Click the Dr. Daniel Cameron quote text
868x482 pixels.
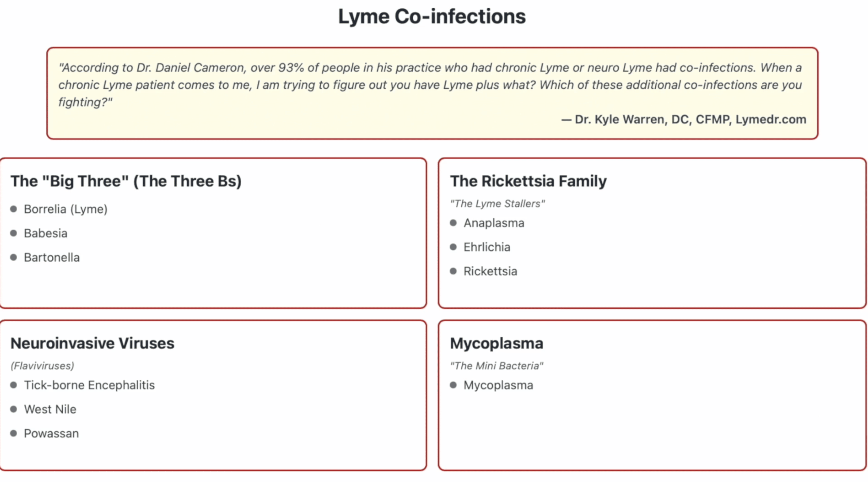pyautogui.click(x=430, y=85)
